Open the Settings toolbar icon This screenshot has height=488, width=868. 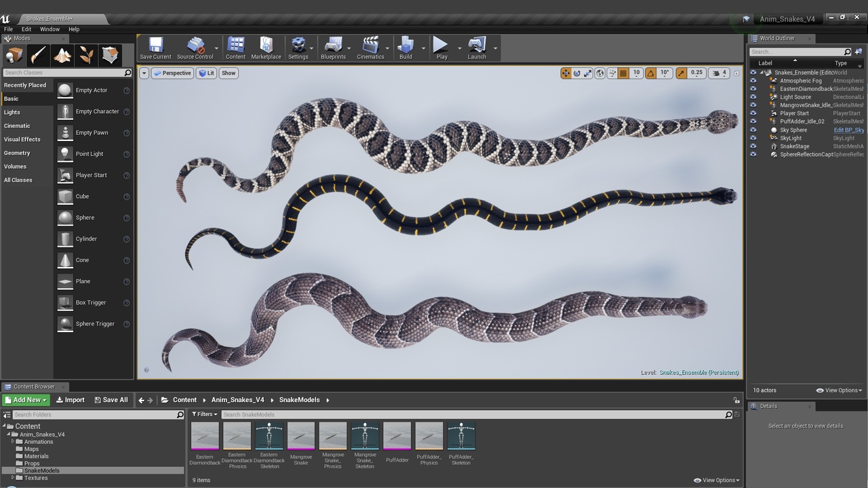pos(298,48)
